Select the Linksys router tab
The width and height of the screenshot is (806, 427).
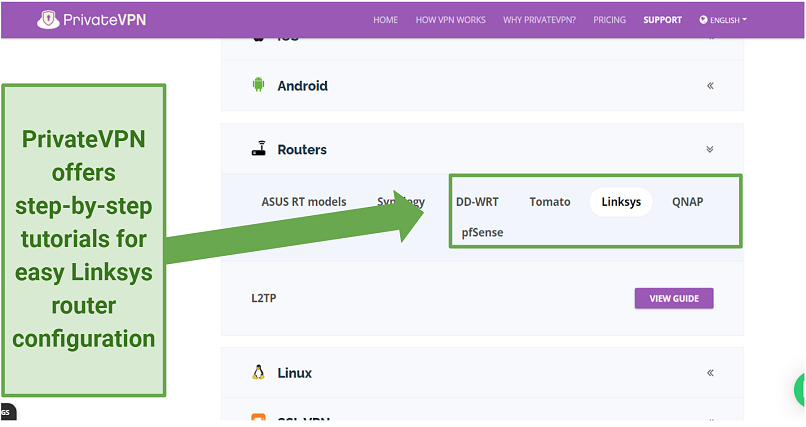pyautogui.click(x=621, y=202)
